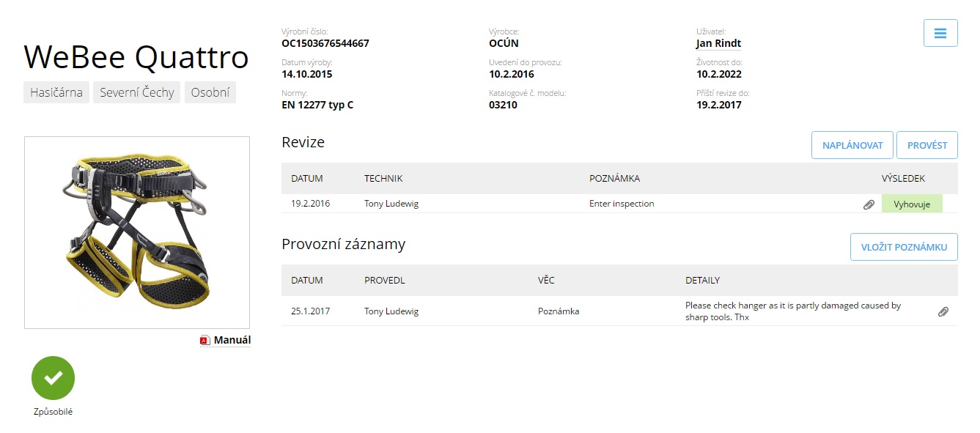The image size is (980, 433).
Task: Click the VLOŽIT POZNÁMKU button
Action: pos(904,247)
